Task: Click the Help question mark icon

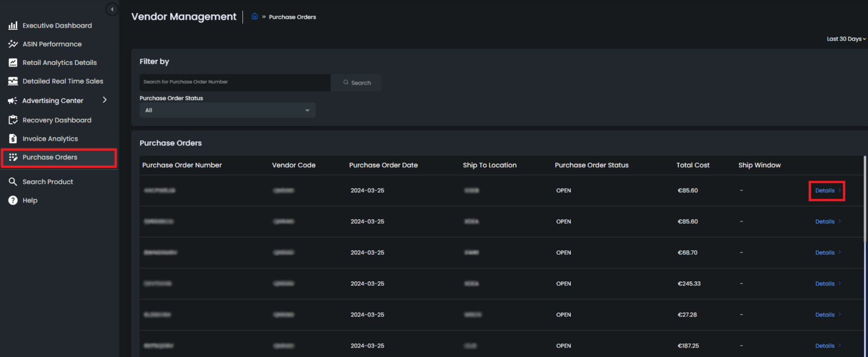Action: point(12,200)
